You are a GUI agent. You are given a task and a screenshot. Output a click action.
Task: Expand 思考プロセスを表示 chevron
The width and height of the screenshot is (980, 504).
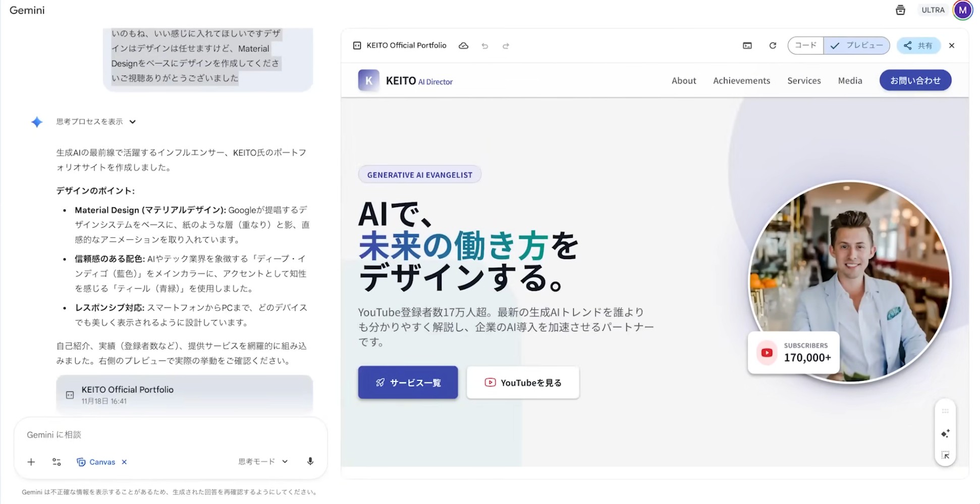click(x=132, y=122)
